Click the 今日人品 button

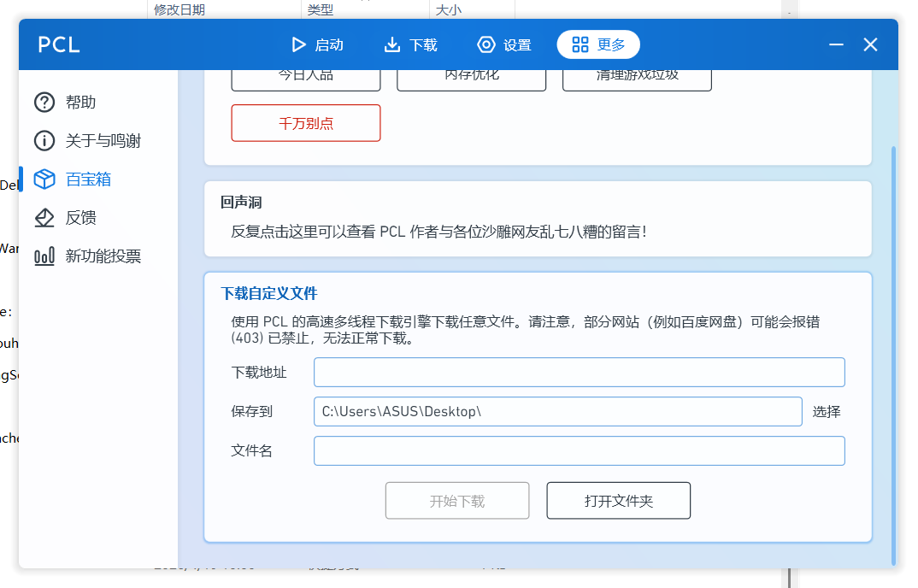[x=306, y=79]
